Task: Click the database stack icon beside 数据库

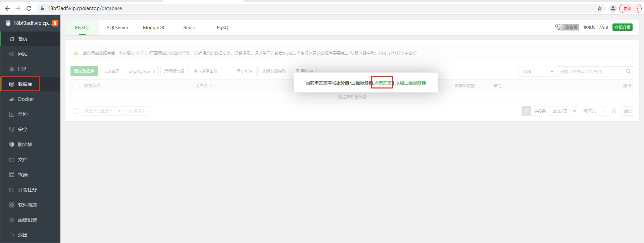Action: [12, 84]
